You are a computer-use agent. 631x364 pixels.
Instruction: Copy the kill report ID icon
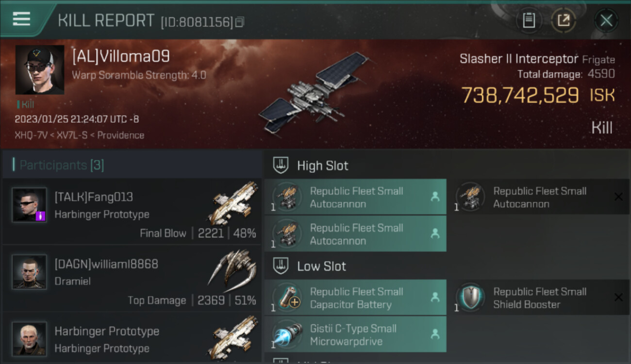click(239, 22)
